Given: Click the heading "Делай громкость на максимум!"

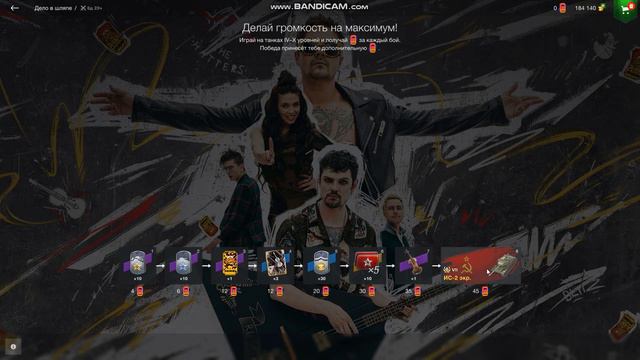Looking at the screenshot, I should point(320,28).
